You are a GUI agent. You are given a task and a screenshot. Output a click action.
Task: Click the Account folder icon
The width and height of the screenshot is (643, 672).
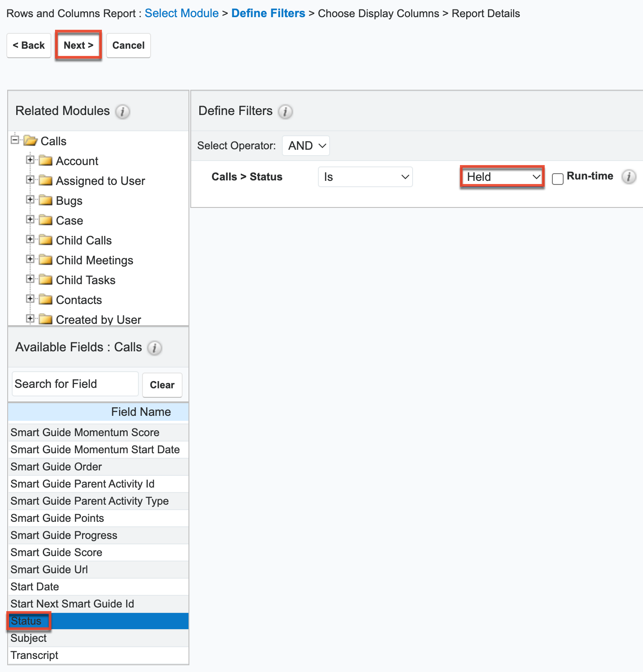(46, 160)
